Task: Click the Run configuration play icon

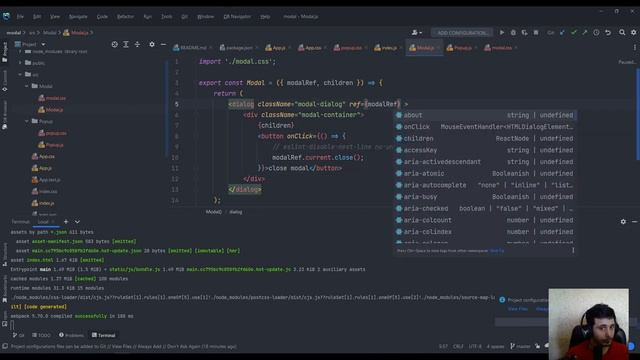Action: pyautogui.click(x=502, y=32)
